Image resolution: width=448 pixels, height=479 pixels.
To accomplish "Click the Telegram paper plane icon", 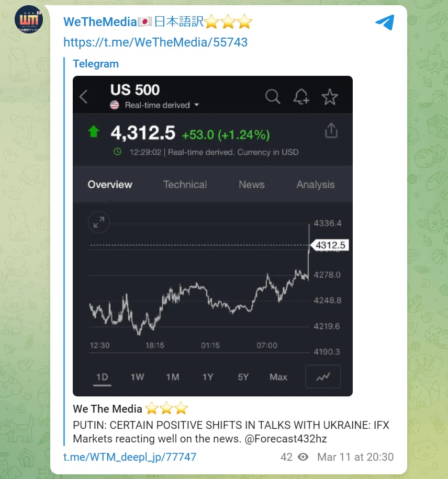I will point(385,22).
